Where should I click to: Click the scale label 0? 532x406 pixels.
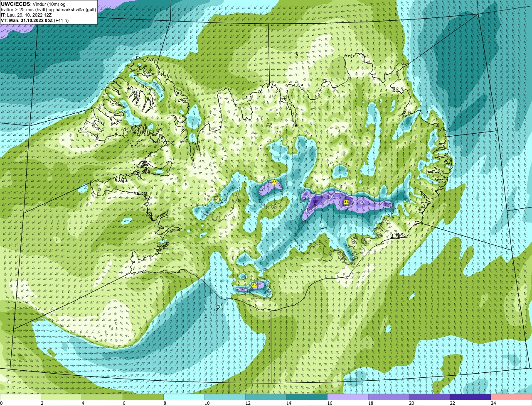coord(1,403)
